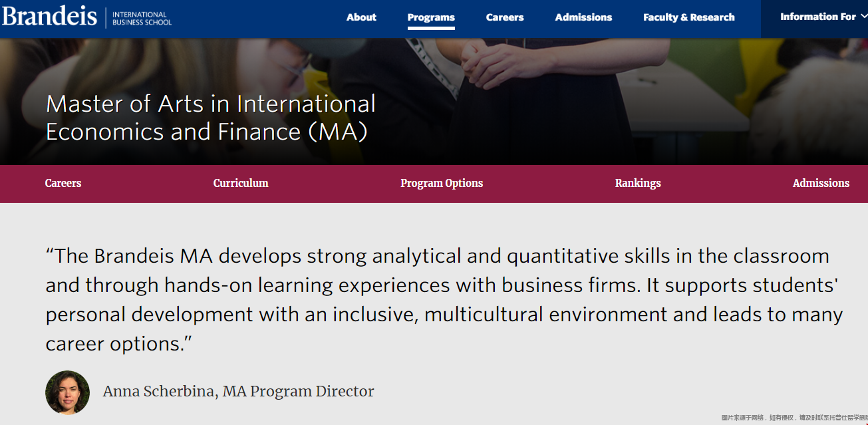The height and width of the screenshot is (425, 868).
Task: Switch to Careers in the maroon program bar
Action: point(63,183)
